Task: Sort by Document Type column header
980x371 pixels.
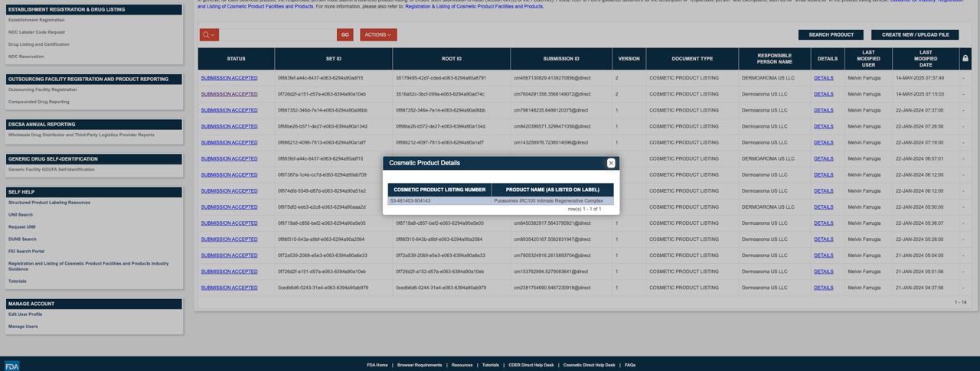Action: (x=692, y=59)
